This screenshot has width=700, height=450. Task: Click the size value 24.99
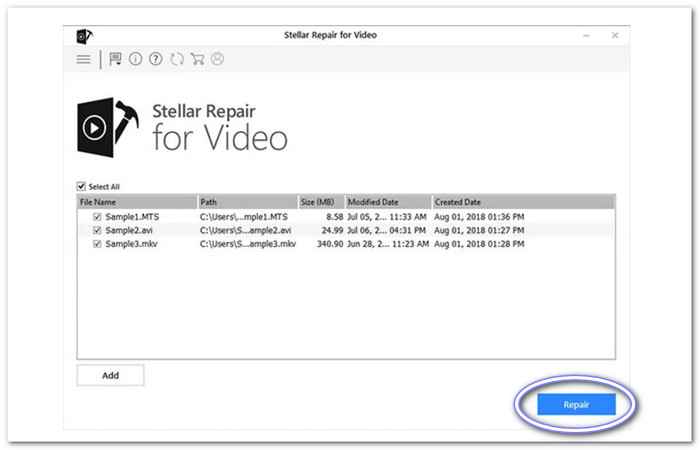click(x=333, y=230)
